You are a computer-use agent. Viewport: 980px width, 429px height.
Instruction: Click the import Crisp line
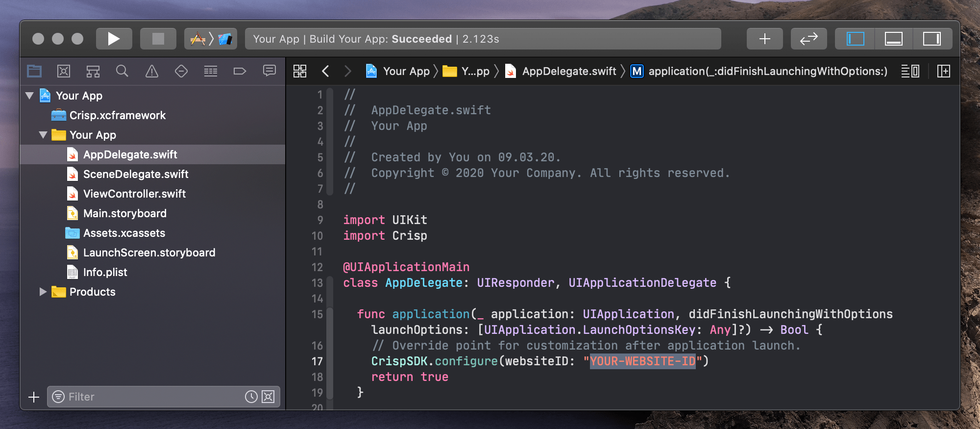pos(385,236)
